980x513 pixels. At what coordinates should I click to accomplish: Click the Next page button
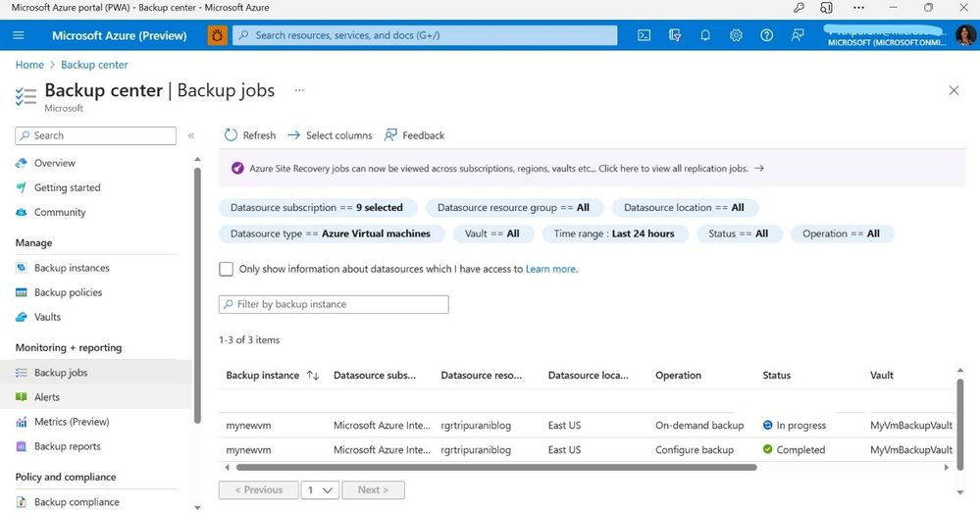pyautogui.click(x=373, y=489)
